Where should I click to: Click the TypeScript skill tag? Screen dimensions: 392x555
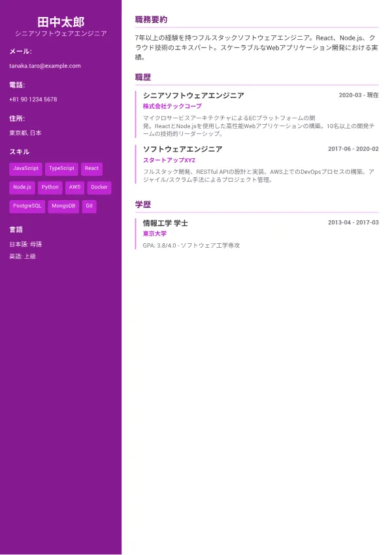[x=61, y=169]
